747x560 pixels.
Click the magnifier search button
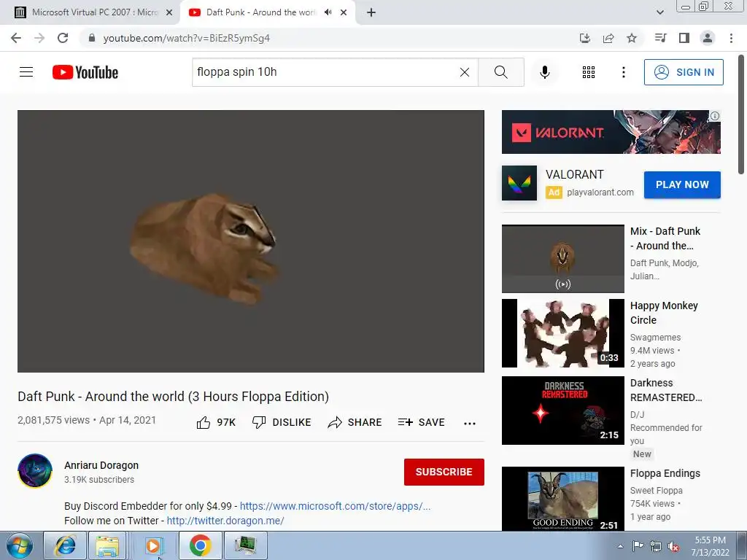[x=500, y=72]
